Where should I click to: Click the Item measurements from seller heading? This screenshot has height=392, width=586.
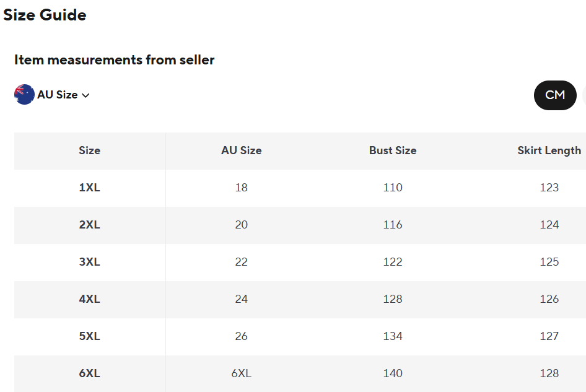point(114,60)
